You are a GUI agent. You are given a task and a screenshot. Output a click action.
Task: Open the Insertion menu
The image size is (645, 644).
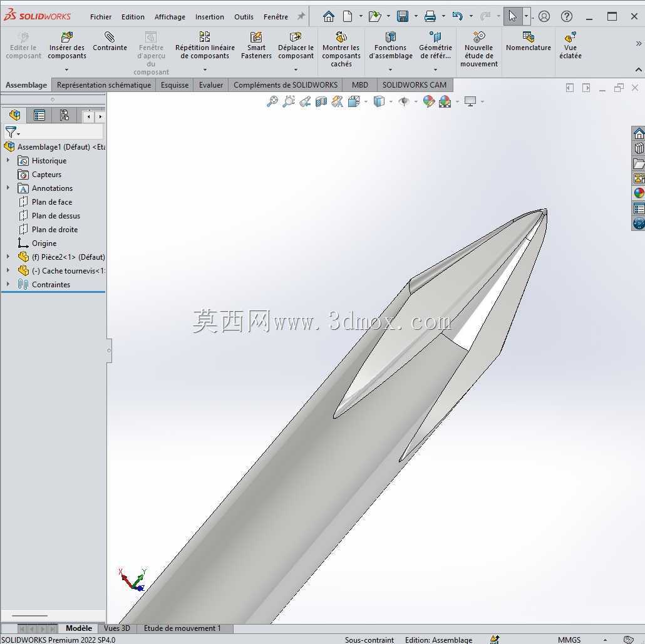coord(209,17)
